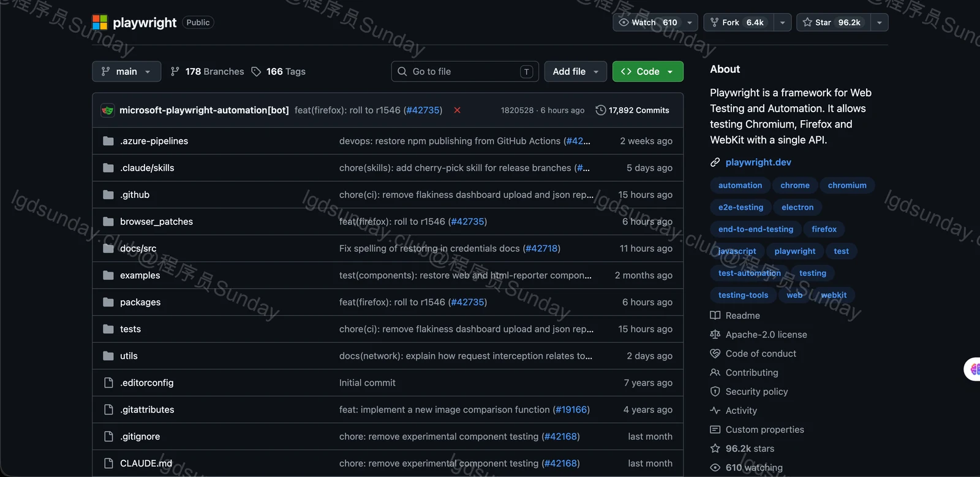Select the automation topic tag

click(740, 185)
